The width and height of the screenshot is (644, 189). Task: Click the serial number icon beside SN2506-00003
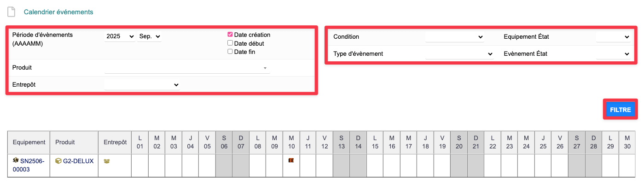point(15,160)
